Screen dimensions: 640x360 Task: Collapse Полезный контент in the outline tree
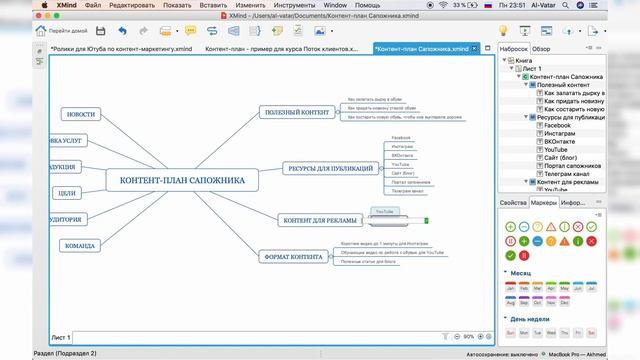(x=526, y=84)
